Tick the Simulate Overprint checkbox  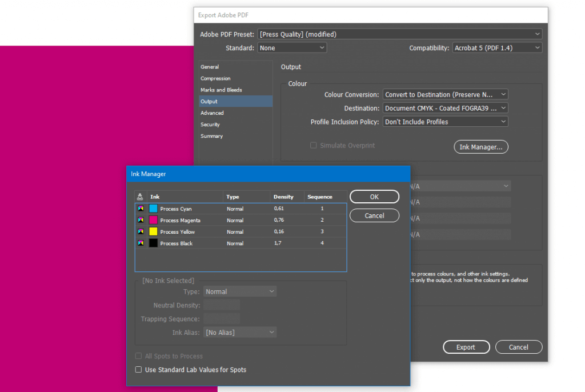[x=313, y=146]
